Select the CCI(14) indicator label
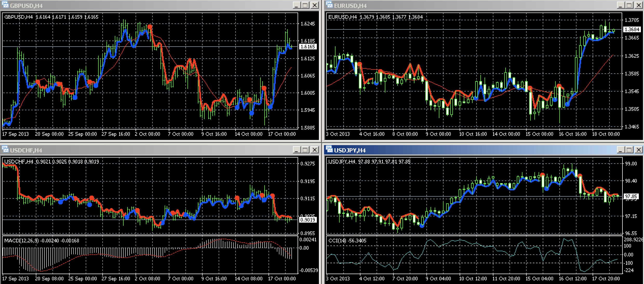Screen dimensions: 644x284 (337, 241)
